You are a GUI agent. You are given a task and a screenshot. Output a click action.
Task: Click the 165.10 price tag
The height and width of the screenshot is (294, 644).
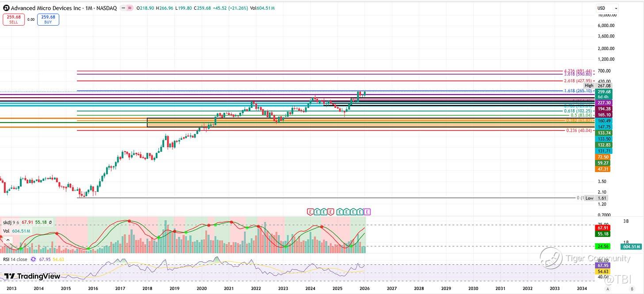tap(604, 115)
